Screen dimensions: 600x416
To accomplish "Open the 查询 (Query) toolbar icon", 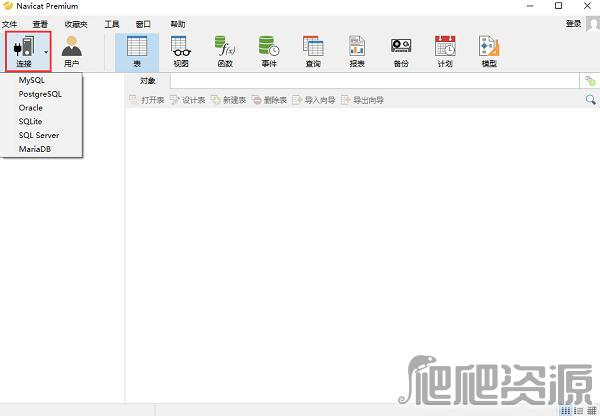I will tap(313, 50).
